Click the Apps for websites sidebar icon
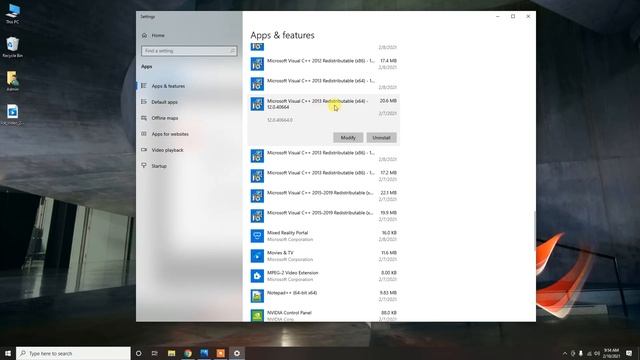Screen dimensions: 640x360 [x=144, y=133]
